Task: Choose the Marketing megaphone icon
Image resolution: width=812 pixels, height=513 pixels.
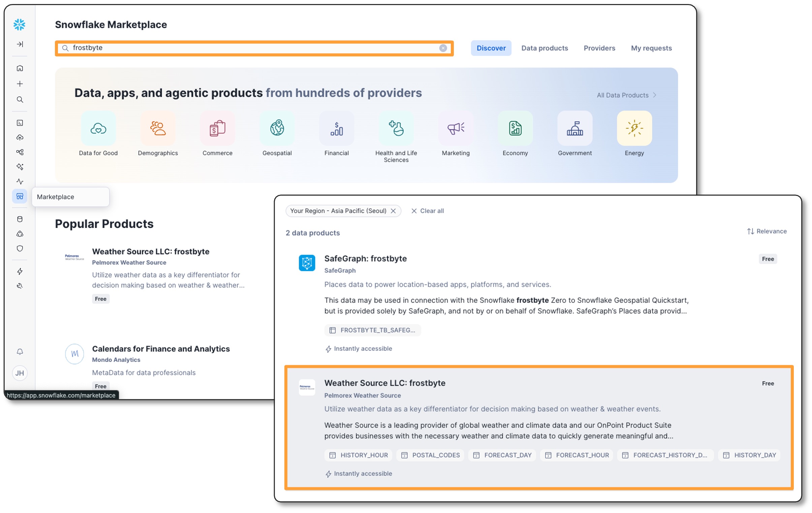Action: click(x=456, y=129)
